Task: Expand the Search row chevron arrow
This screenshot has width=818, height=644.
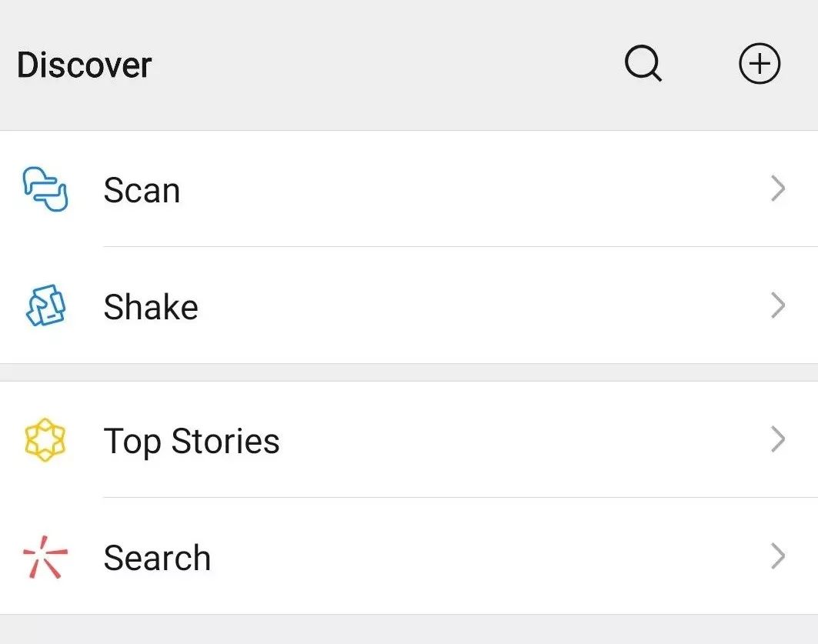Action: [x=778, y=556]
